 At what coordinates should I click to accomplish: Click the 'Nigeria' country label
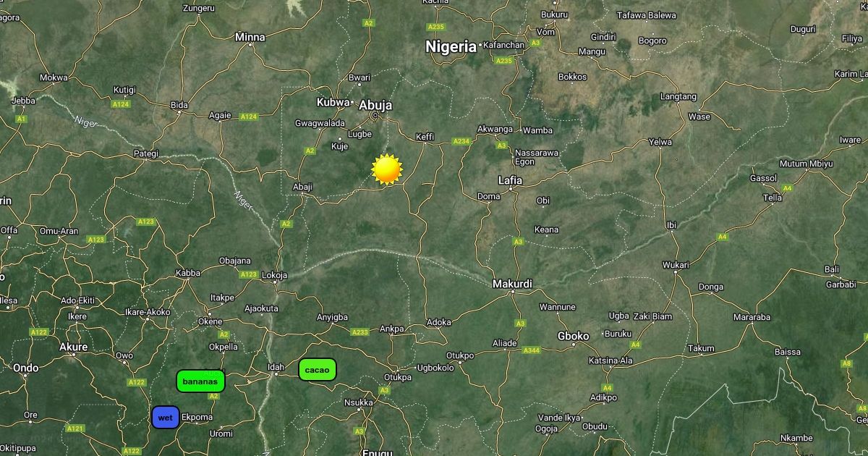pyautogui.click(x=451, y=47)
